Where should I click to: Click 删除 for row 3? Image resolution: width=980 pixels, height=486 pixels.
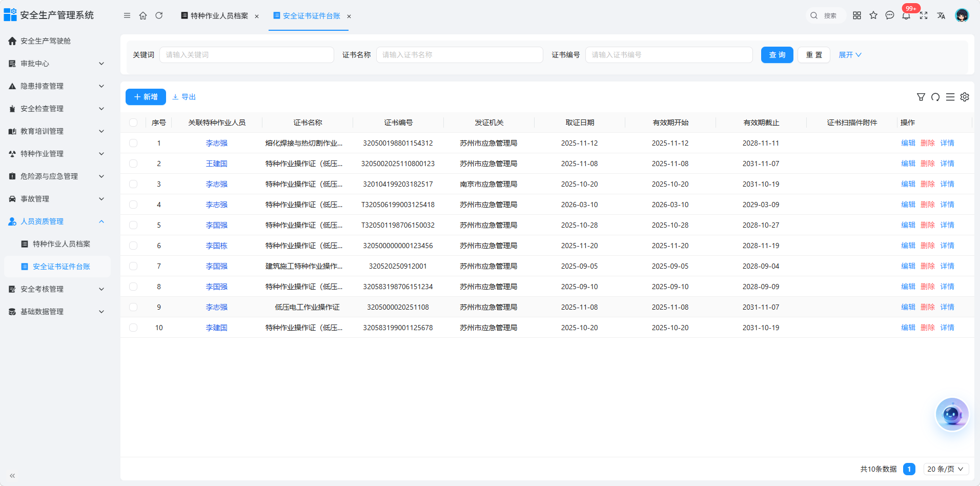click(928, 184)
